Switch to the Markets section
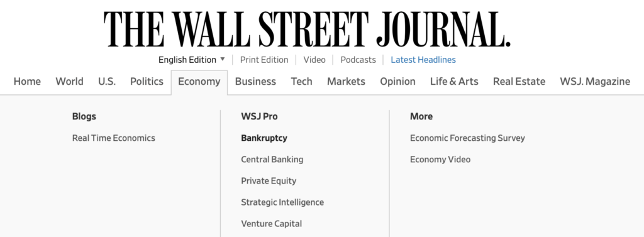Image resolution: width=644 pixels, height=237 pixels. pos(346,81)
